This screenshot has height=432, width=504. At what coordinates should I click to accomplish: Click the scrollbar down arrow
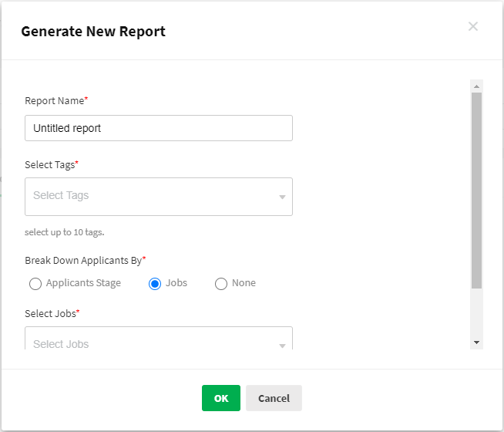click(476, 342)
